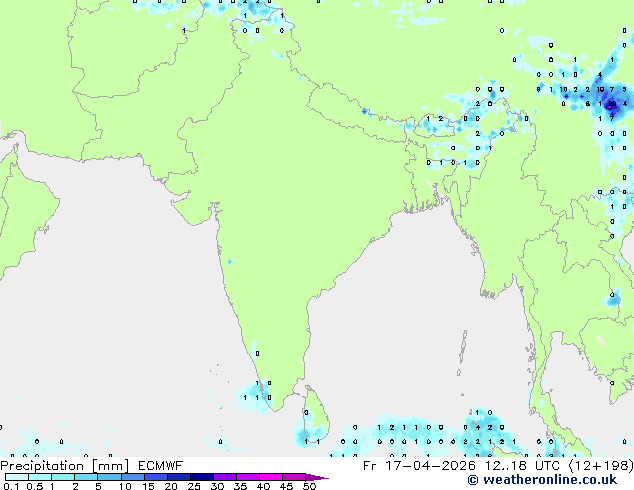Click the 'Precipitation [mm]' title text

click(64, 466)
